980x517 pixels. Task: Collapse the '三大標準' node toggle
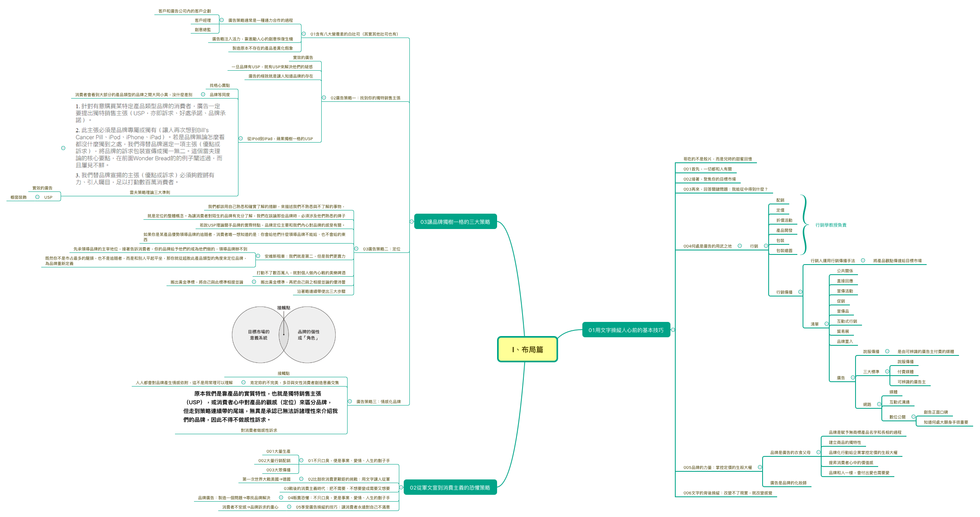pyautogui.click(x=887, y=372)
